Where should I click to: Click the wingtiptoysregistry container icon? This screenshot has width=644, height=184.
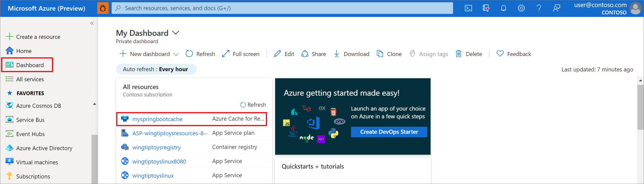point(125,147)
